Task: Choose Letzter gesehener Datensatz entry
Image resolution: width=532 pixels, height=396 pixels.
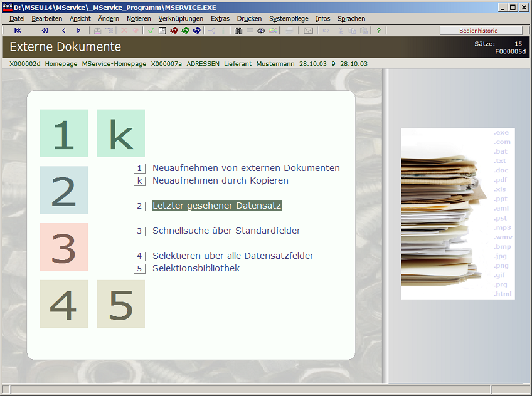Action: (x=217, y=206)
